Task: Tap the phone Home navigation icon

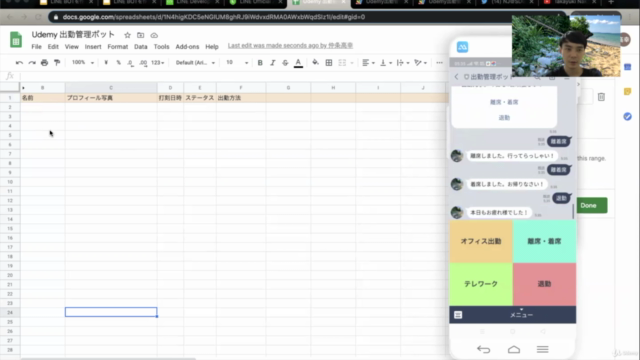Action: (x=514, y=349)
